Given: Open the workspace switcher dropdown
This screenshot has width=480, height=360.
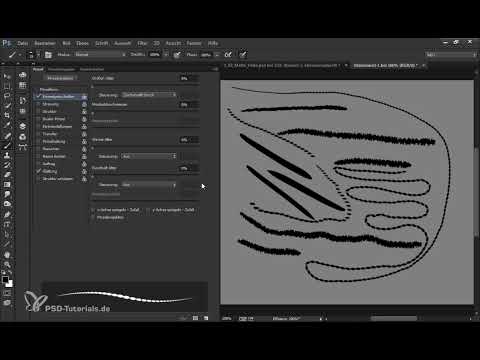Looking at the screenshot, I should click(x=451, y=54).
